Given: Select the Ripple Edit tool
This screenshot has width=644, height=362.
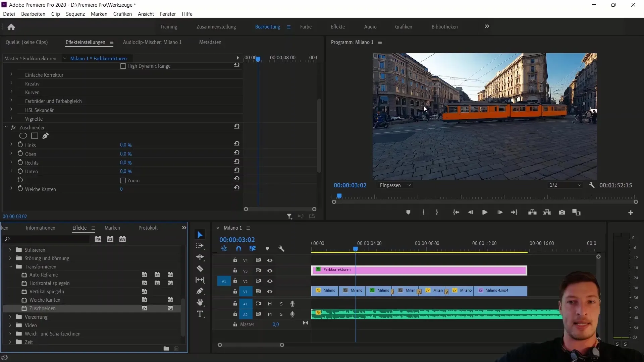Looking at the screenshot, I should (200, 257).
